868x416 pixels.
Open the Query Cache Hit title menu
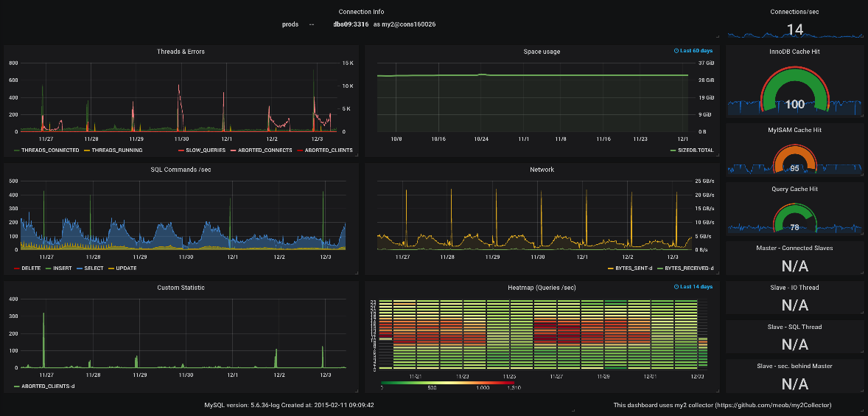pos(794,189)
